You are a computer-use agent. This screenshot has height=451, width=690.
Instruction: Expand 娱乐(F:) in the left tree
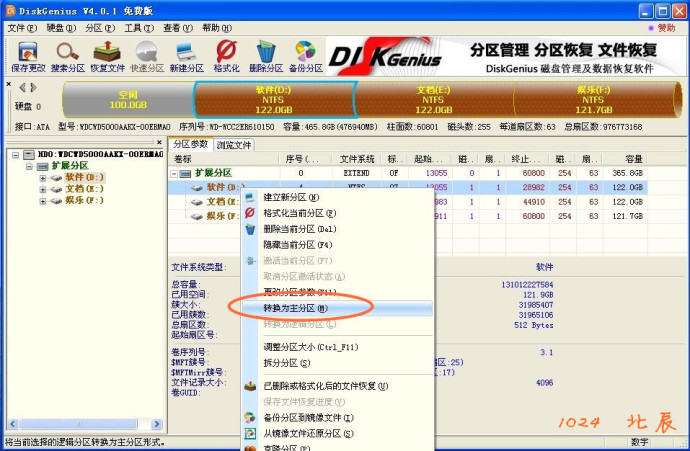point(43,201)
